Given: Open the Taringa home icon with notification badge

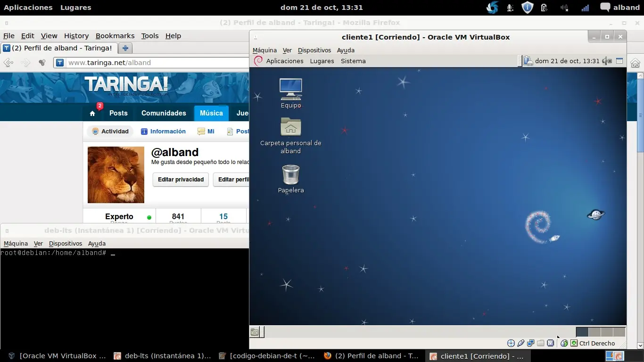Looking at the screenshot, I should tap(92, 113).
